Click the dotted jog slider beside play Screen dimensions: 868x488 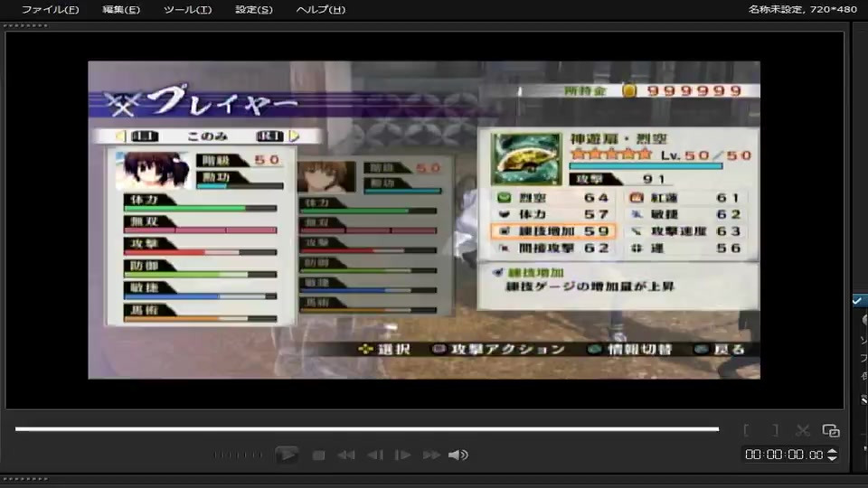[238, 455]
